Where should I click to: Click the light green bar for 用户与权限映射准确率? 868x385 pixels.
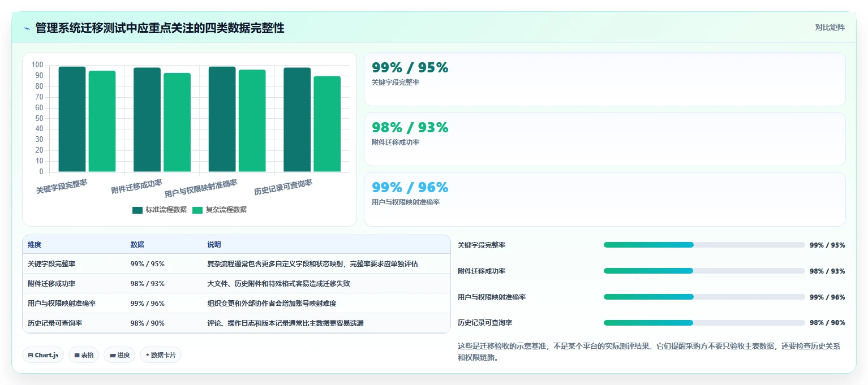252,120
